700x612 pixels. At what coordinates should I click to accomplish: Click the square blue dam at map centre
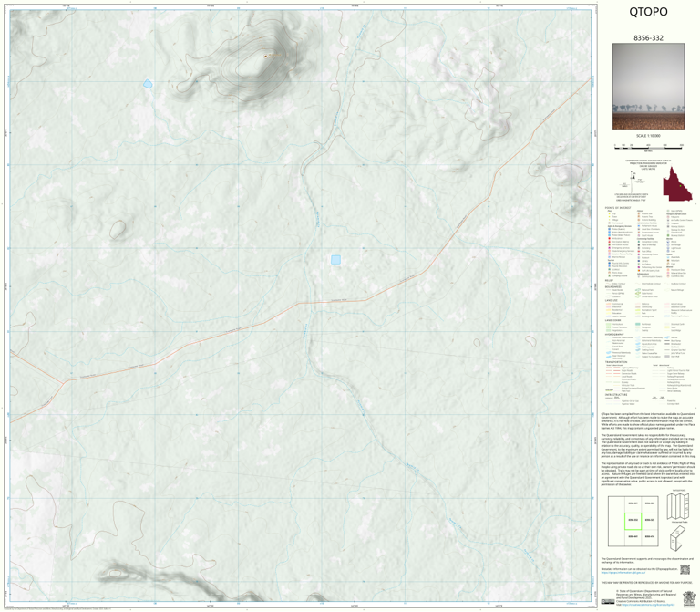click(335, 260)
